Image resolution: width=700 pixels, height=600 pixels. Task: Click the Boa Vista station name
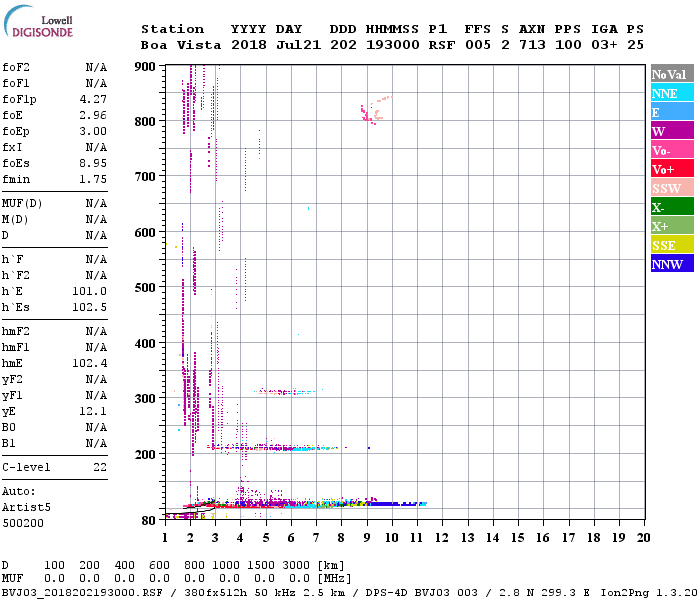[181, 45]
